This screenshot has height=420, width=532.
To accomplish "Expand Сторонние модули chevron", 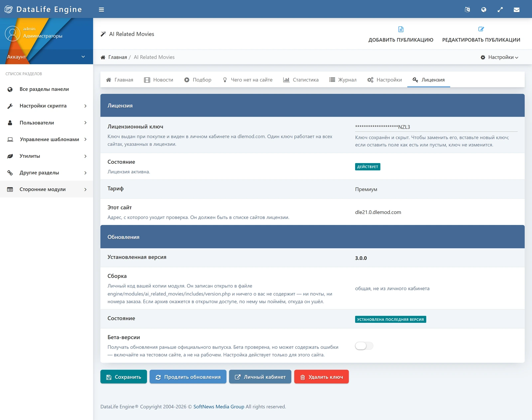I will (x=85, y=189).
